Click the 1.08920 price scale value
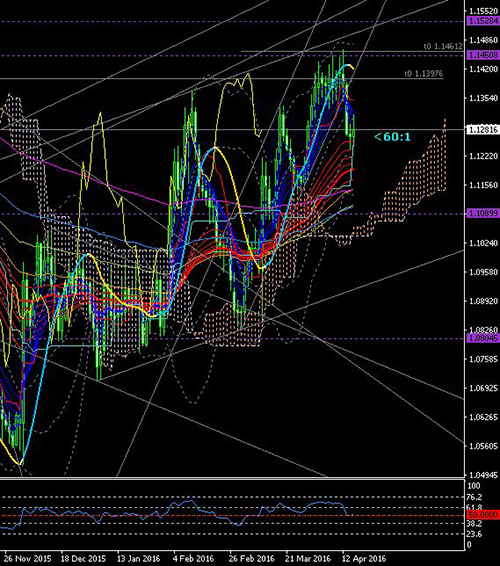500x566 pixels. pos(483,301)
